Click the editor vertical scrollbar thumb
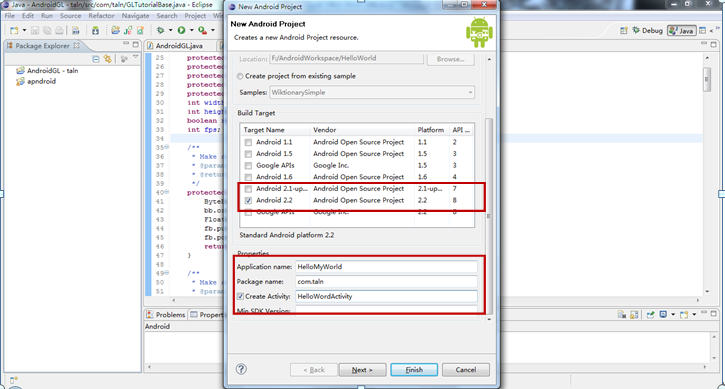This screenshot has height=389, width=725. tap(707, 79)
